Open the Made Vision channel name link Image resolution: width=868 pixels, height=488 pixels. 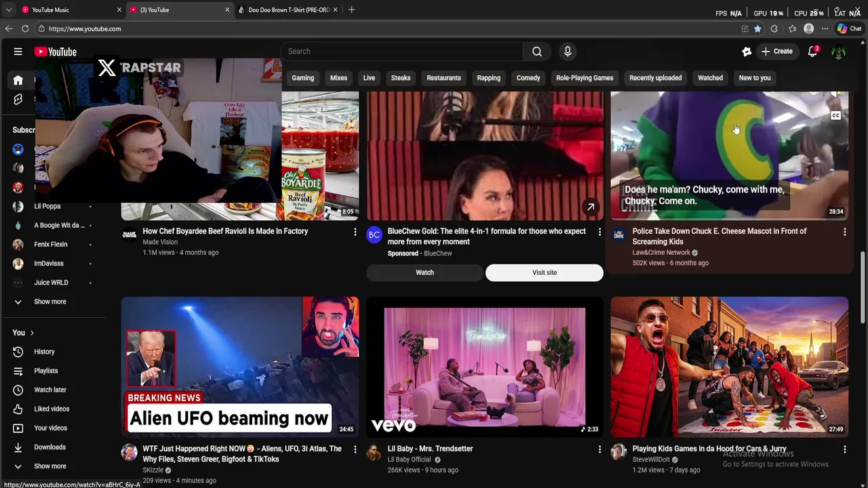[160, 242]
